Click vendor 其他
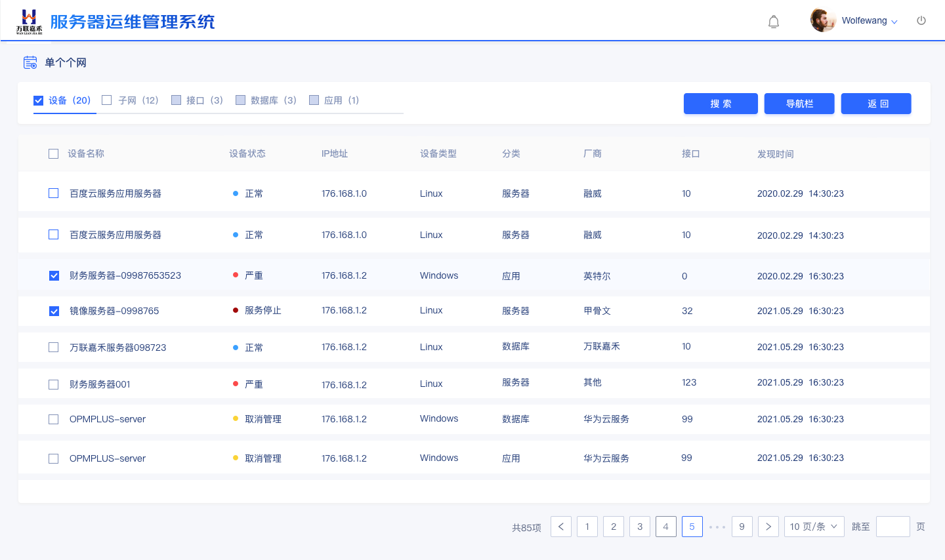The image size is (945, 560). [x=593, y=382]
